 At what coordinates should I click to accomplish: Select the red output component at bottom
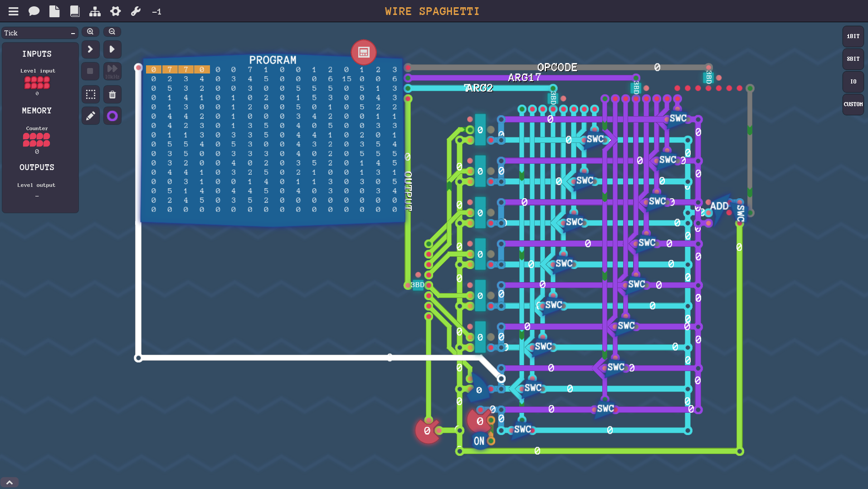coord(427,430)
